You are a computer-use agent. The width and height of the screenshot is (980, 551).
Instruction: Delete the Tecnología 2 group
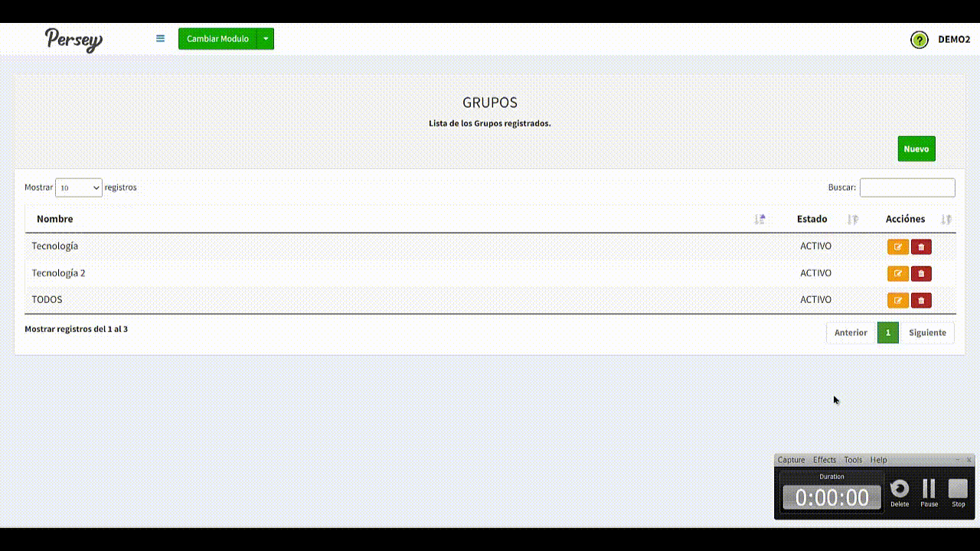click(x=921, y=273)
